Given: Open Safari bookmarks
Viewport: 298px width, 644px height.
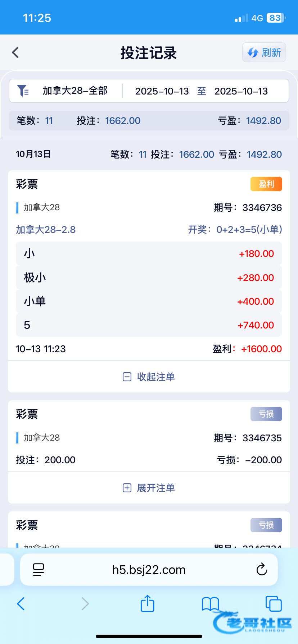Looking at the screenshot, I should (x=210, y=604).
